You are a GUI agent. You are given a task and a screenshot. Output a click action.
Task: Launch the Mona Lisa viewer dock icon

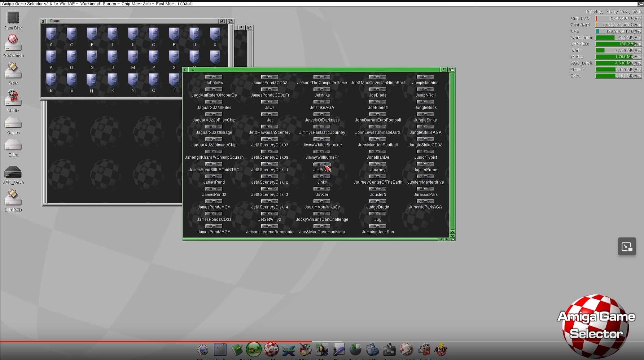click(322, 350)
